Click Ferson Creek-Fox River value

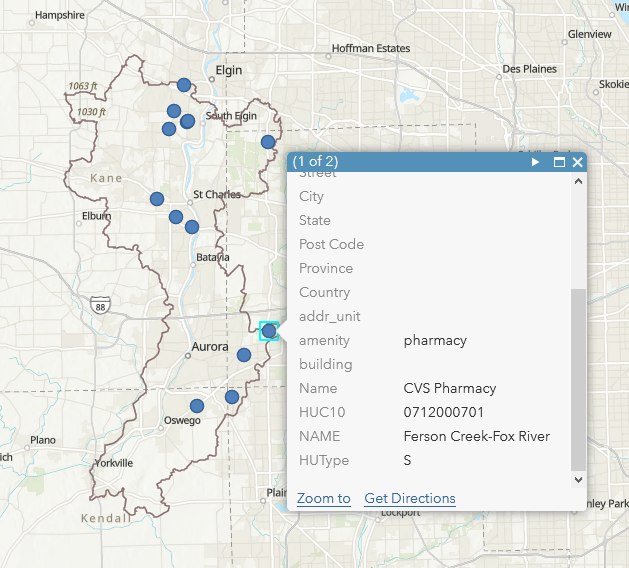point(477,436)
